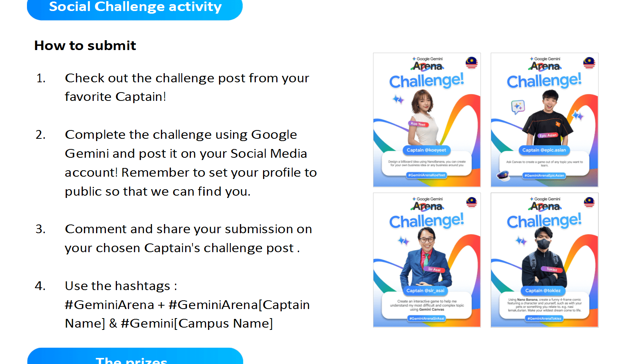
Task: Click the #GeminiArenaToklez hashtag
Action: [x=544, y=318]
